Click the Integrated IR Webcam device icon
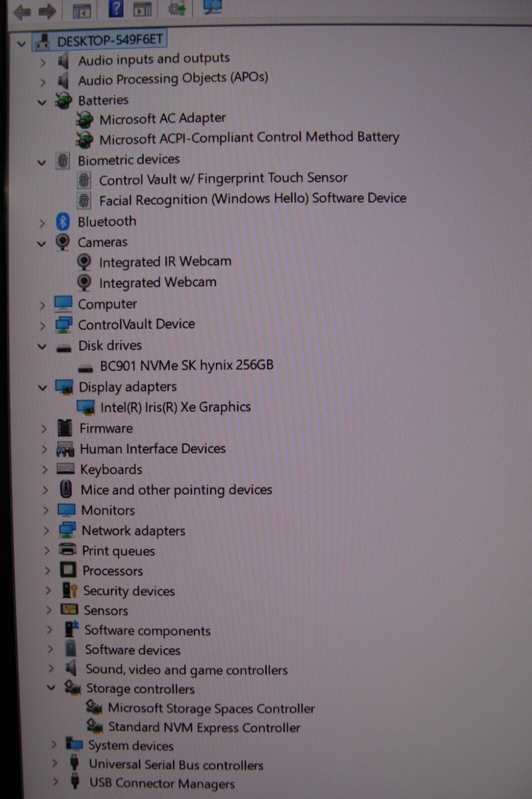Viewport: 532px width, 799px height. pyautogui.click(x=84, y=262)
